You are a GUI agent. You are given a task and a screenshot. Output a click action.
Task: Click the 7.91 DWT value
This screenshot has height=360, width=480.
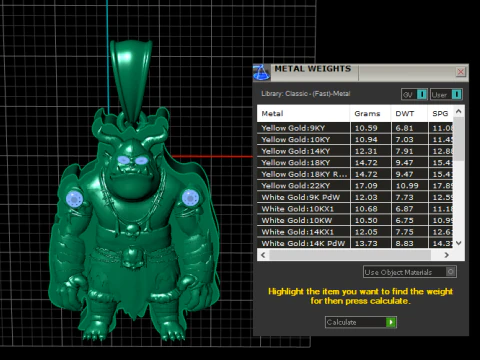click(x=404, y=151)
